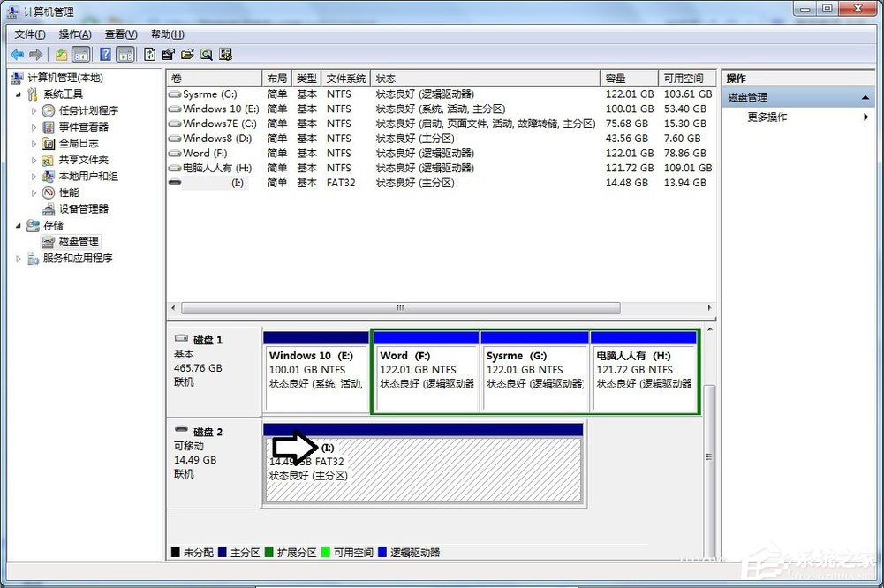Click the Refresh icon in the toolbar

click(x=148, y=54)
